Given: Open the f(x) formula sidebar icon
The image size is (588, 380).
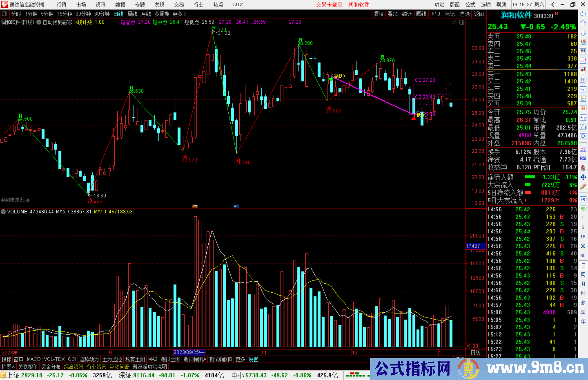Looking at the screenshot, I should click(x=583, y=127).
